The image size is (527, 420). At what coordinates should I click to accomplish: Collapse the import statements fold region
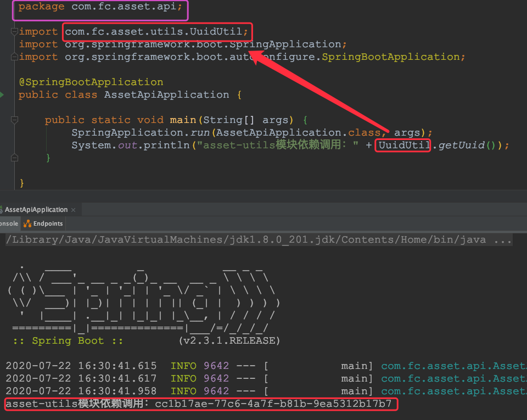pyautogui.click(x=14, y=31)
